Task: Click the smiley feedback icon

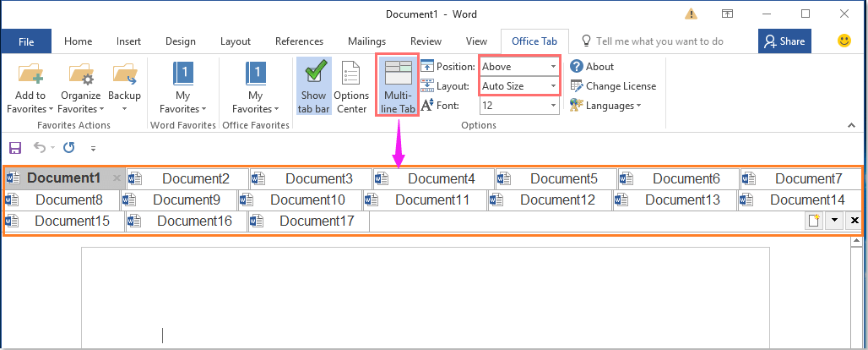Action: click(x=844, y=41)
